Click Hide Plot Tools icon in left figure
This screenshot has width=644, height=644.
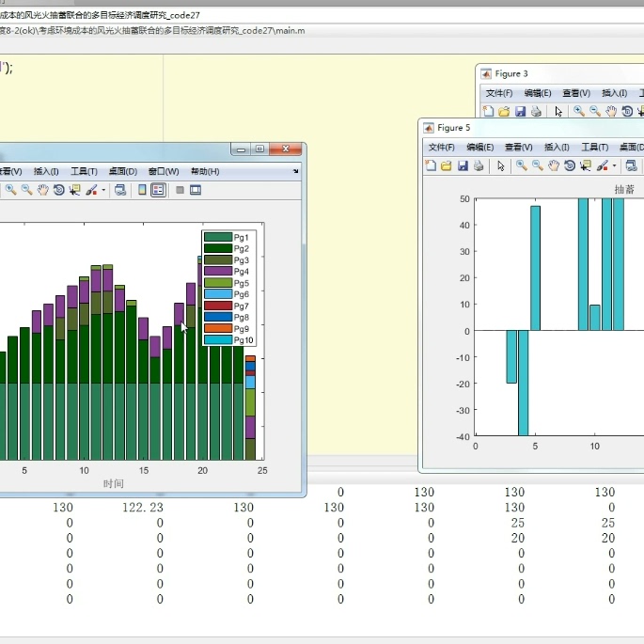(x=180, y=190)
